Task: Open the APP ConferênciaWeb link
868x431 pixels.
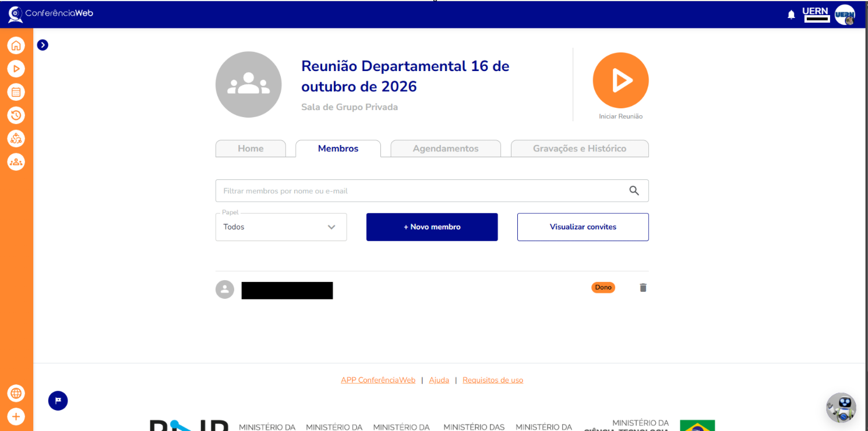Action: [378, 380]
